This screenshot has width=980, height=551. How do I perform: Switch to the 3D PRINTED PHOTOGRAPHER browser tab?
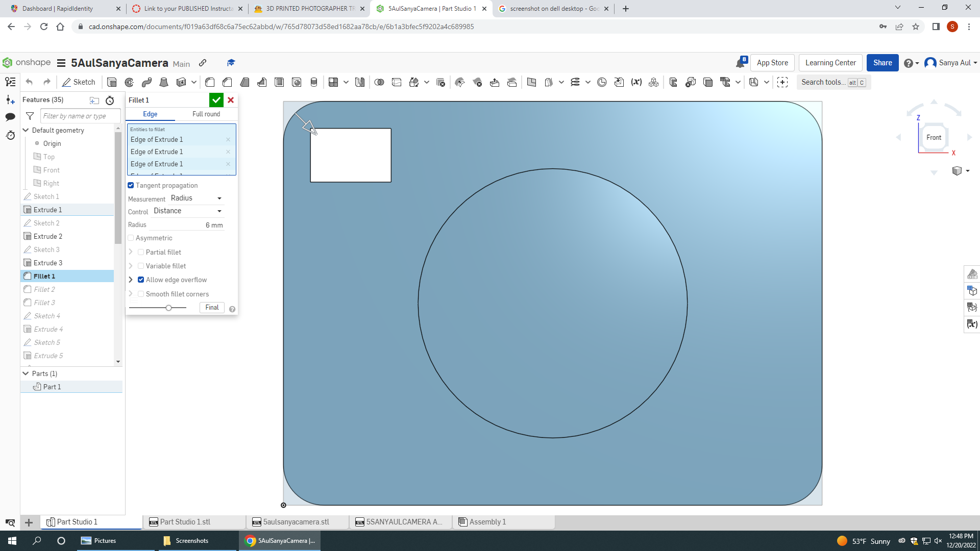[310, 9]
